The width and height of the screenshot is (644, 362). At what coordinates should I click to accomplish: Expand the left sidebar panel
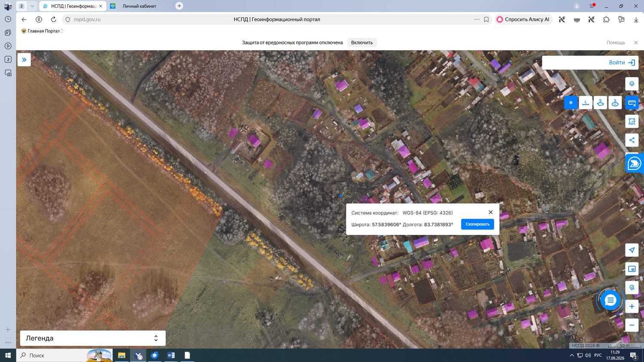click(x=24, y=60)
